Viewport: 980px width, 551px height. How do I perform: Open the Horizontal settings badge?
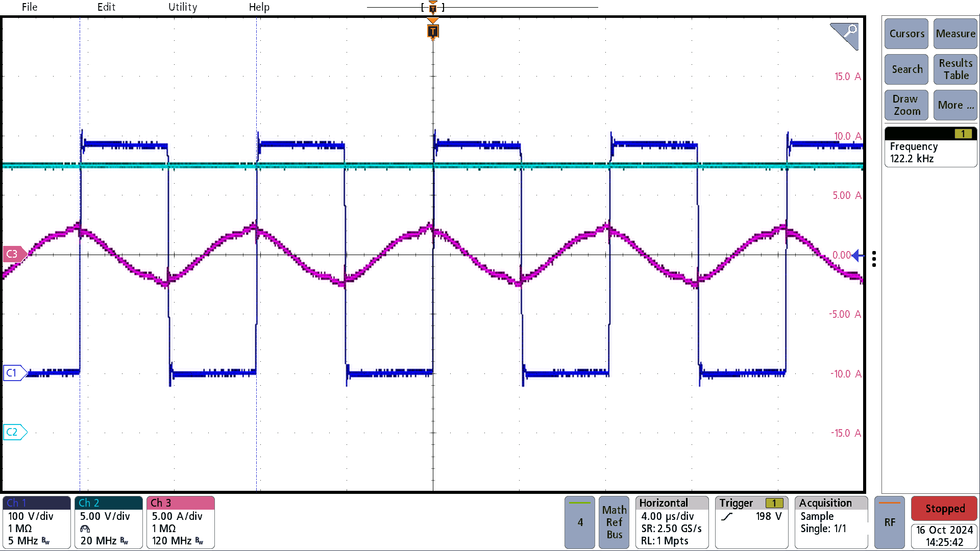tap(672, 522)
